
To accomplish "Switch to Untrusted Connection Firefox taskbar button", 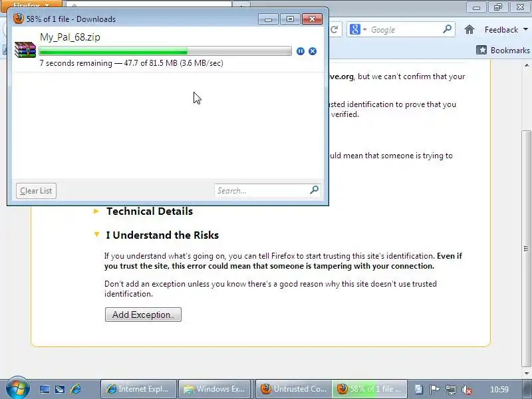I will tap(293, 389).
